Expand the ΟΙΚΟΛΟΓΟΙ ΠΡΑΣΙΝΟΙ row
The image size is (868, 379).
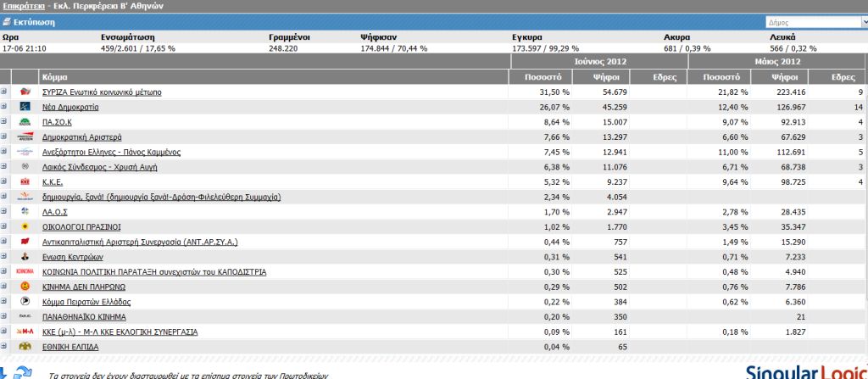(4, 226)
